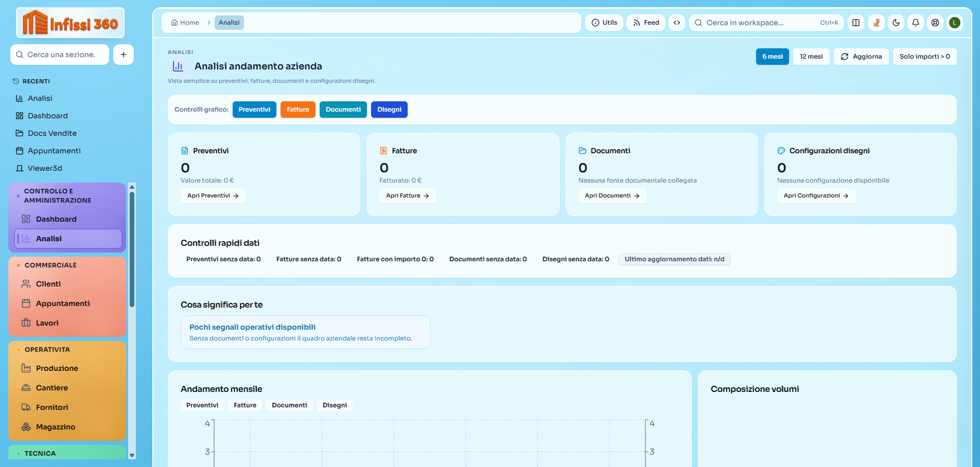Expand the Tecnica sidebar section
Image resolution: width=980 pixels, height=467 pixels.
(x=40, y=454)
